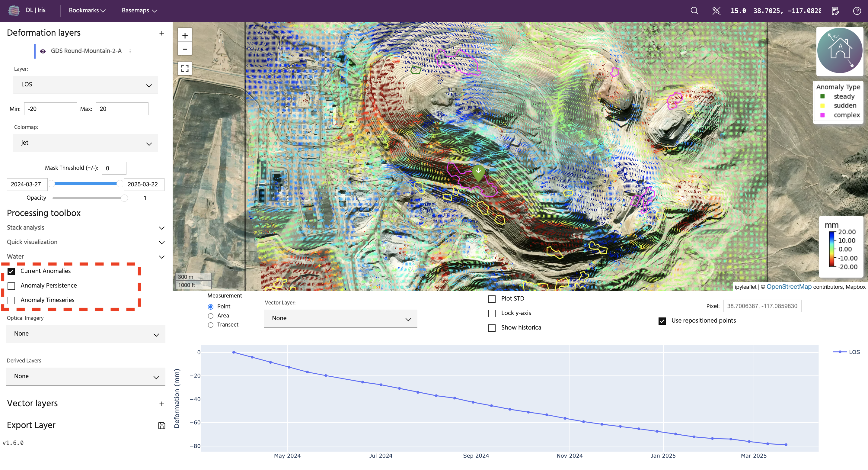Open the Colormap jet dropdown
Screen dimensions: 868x470
point(86,143)
